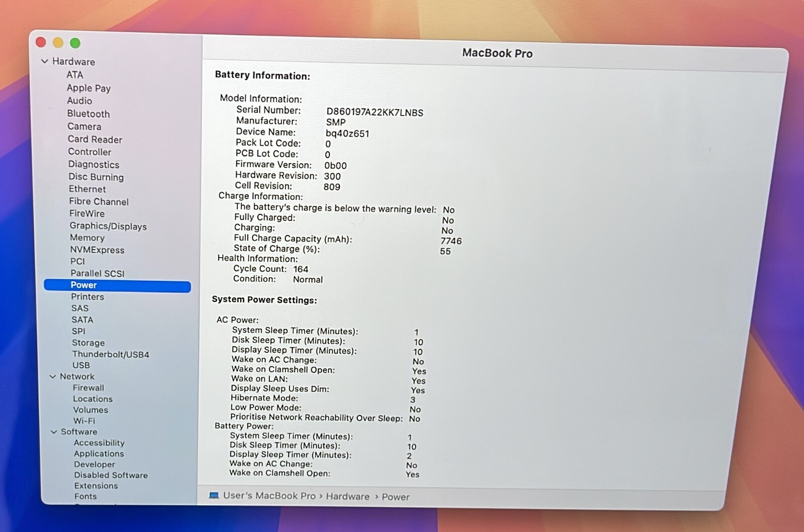Screen dimensions: 804x532
Task: Select Printers in the sidebar
Action: (87, 297)
